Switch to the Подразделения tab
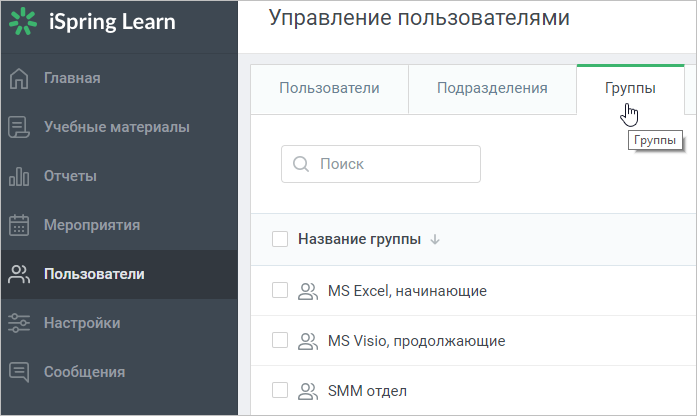 click(492, 89)
